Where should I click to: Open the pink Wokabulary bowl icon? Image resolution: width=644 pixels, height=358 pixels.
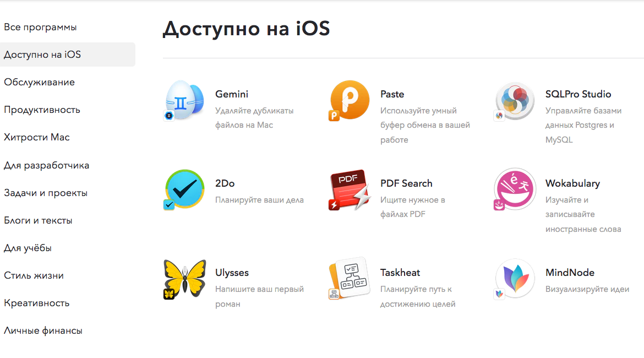coord(515,189)
